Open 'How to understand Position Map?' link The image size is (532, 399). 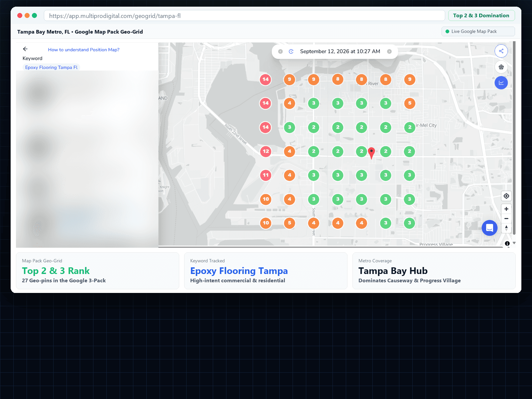coord(84,50)
